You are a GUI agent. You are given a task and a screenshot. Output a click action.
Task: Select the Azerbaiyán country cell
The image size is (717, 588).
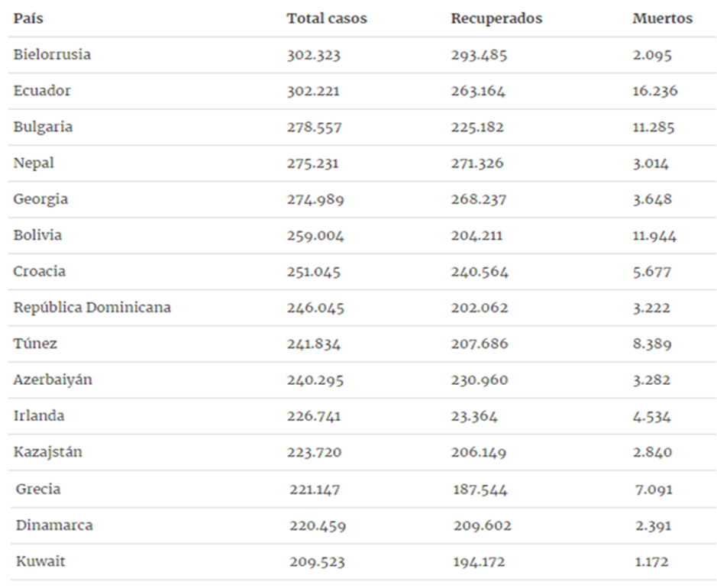point(53,380)
